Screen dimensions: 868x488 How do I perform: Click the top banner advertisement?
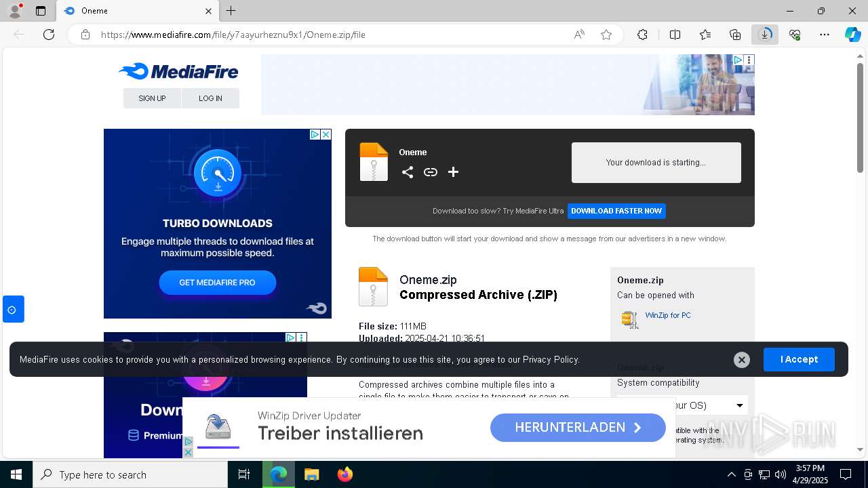[507, 85]
